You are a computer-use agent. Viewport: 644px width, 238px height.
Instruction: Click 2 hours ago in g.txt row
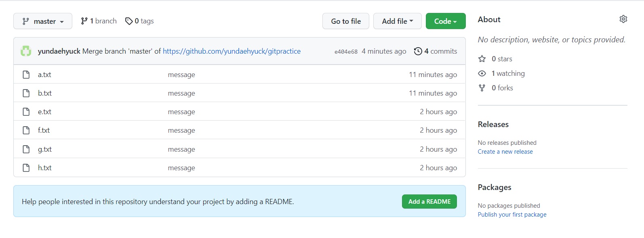438,149
